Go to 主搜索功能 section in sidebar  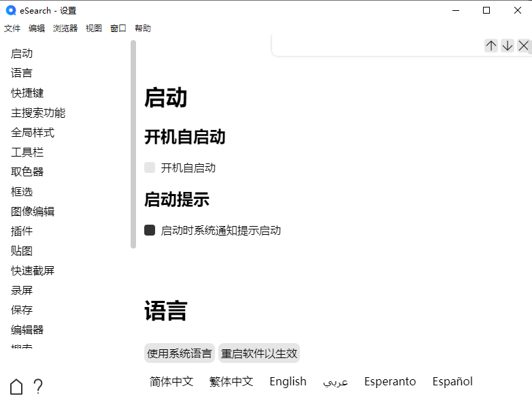(38, 113)
